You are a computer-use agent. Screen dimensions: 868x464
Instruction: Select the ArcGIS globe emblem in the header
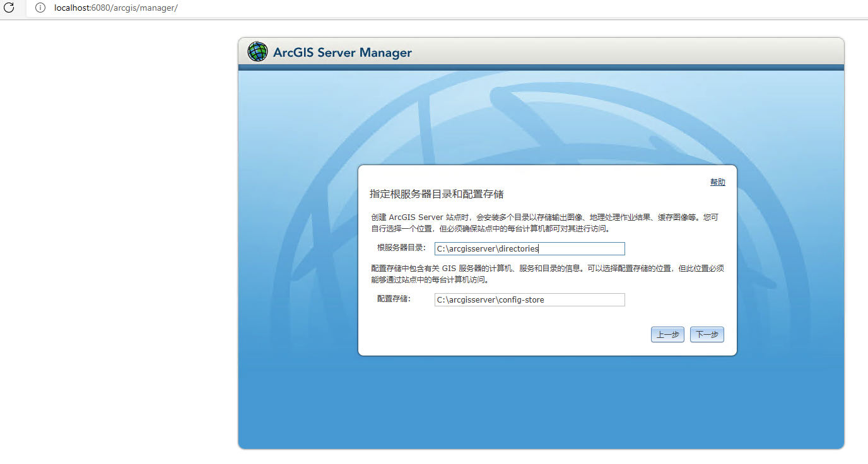[x=257, y=52]
